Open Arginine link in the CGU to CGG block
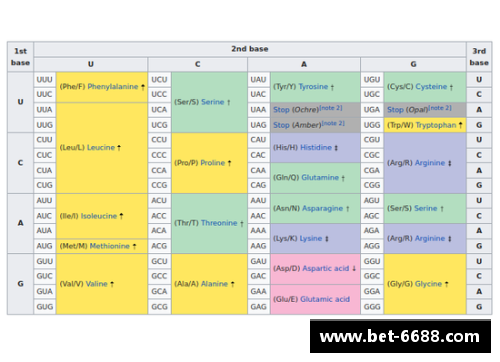This screenshot has width=500, height=362. 430,163
